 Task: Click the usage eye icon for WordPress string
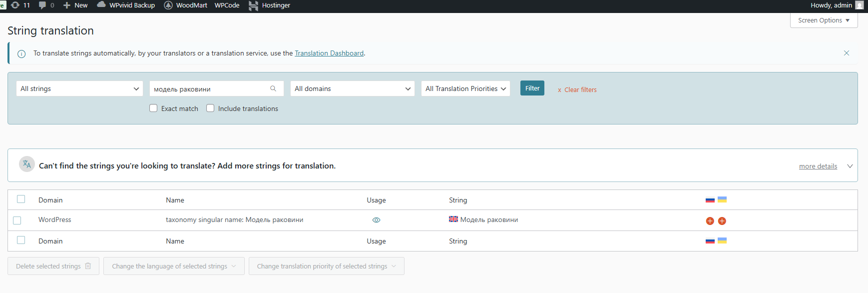(377, 220)
